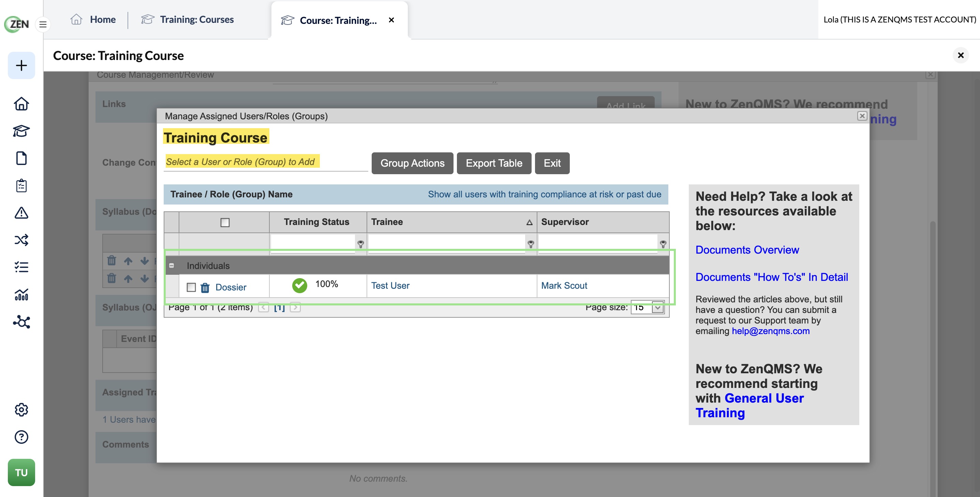Image resolution: width=980 pixels, height=497 pixels.
Task: Open the network nodes sidebar icon
Action: click(x=21, y=322)
